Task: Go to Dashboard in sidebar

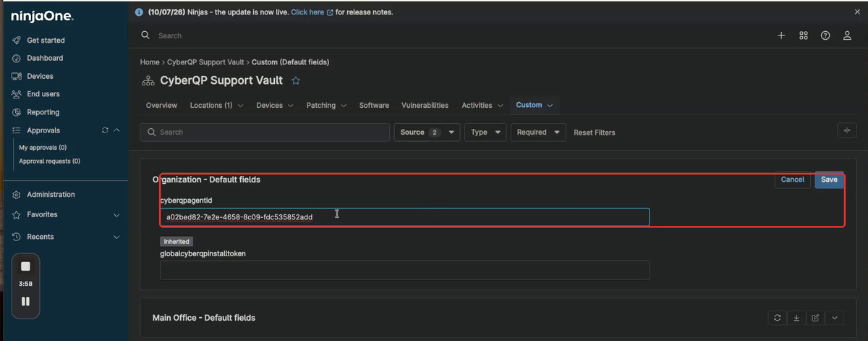Action: click(x=45, y=58)
